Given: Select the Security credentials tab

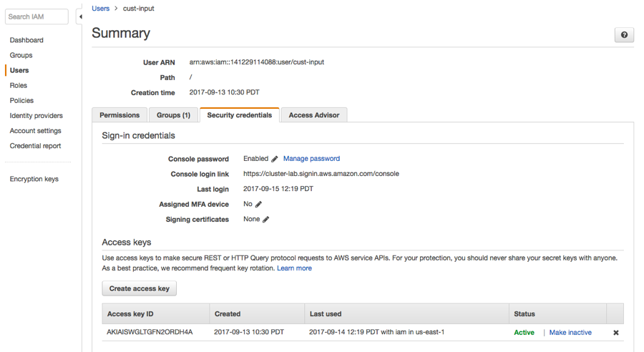Looking at the screenshot, I should pos(239,115).
